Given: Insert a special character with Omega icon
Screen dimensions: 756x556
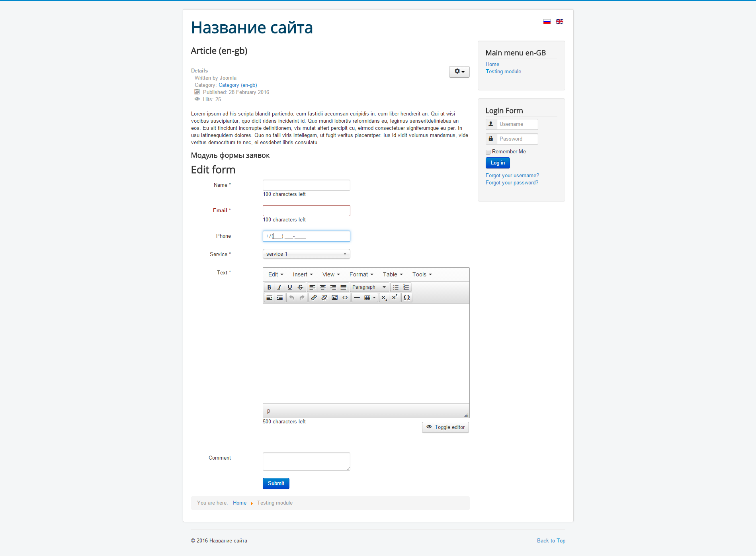Looking at the screenshot, I should (x=406, y=298).
